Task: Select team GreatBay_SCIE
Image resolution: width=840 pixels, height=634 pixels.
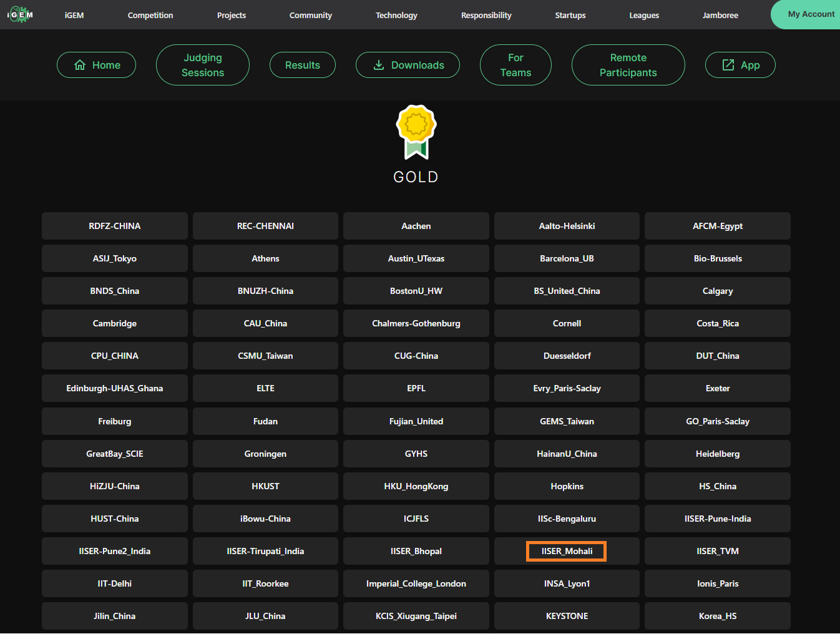Action: tap(115, 454)
